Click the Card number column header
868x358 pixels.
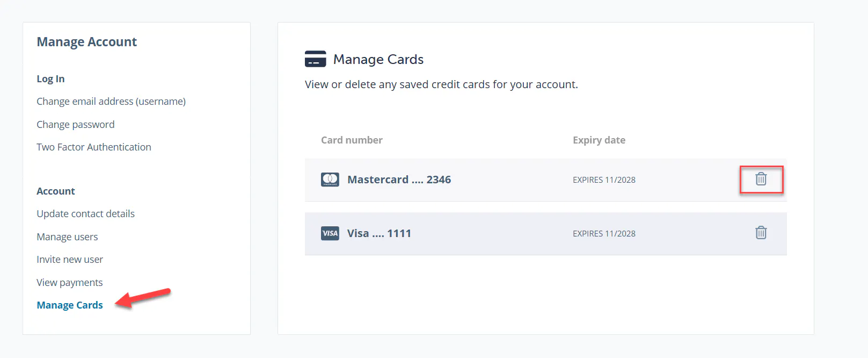(x=352, y=140)
